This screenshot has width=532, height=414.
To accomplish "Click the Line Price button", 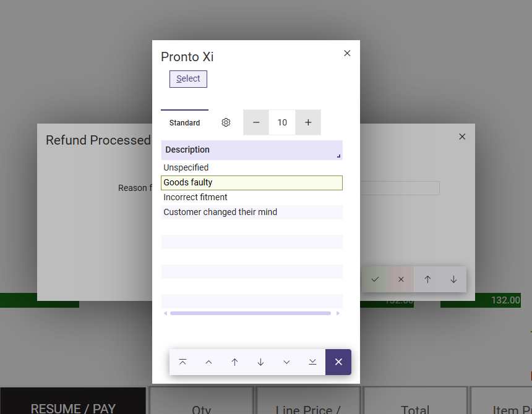I will (308, 401).
